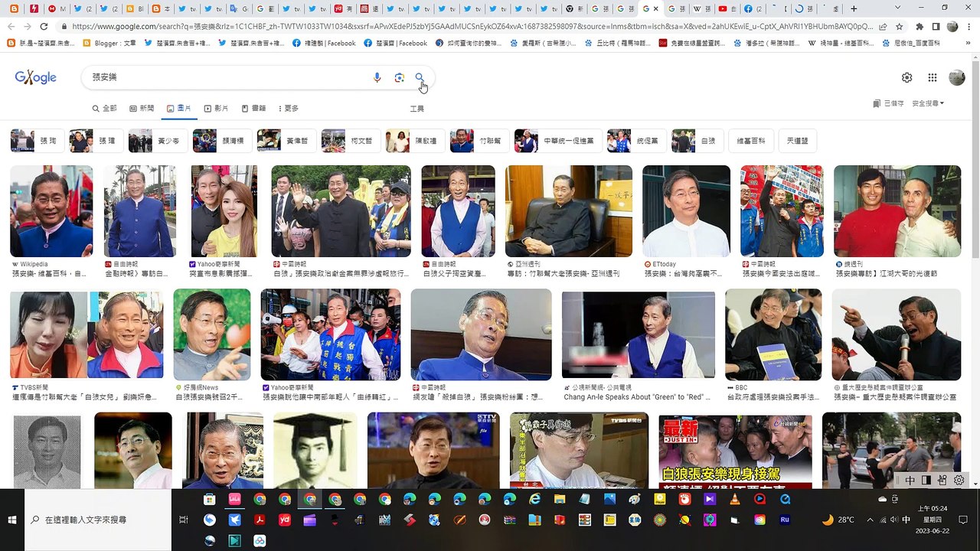
Task: Reload the page with the refresh icon
Action: (x=44, y=26)
